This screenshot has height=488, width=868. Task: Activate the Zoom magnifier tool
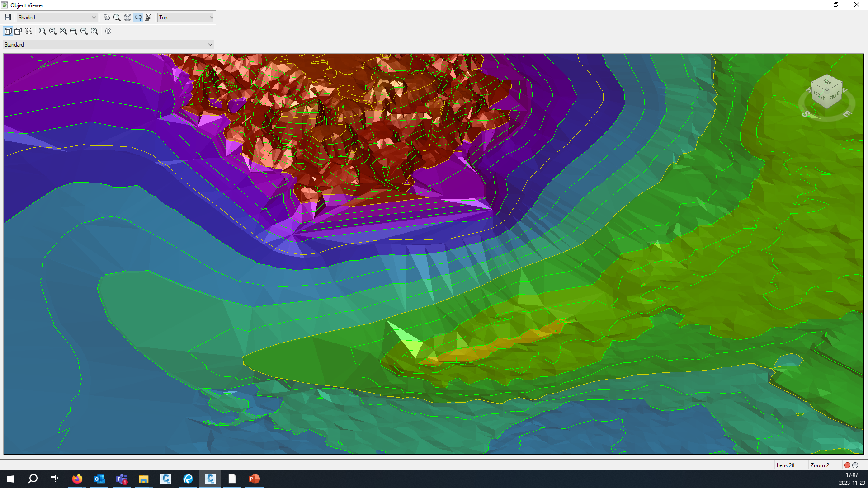tap(117, 18)
